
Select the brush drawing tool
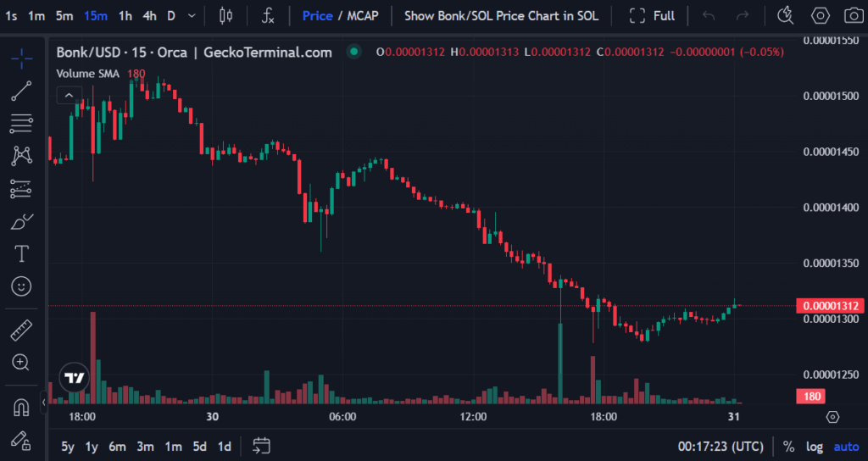click(x=21, y=221)
